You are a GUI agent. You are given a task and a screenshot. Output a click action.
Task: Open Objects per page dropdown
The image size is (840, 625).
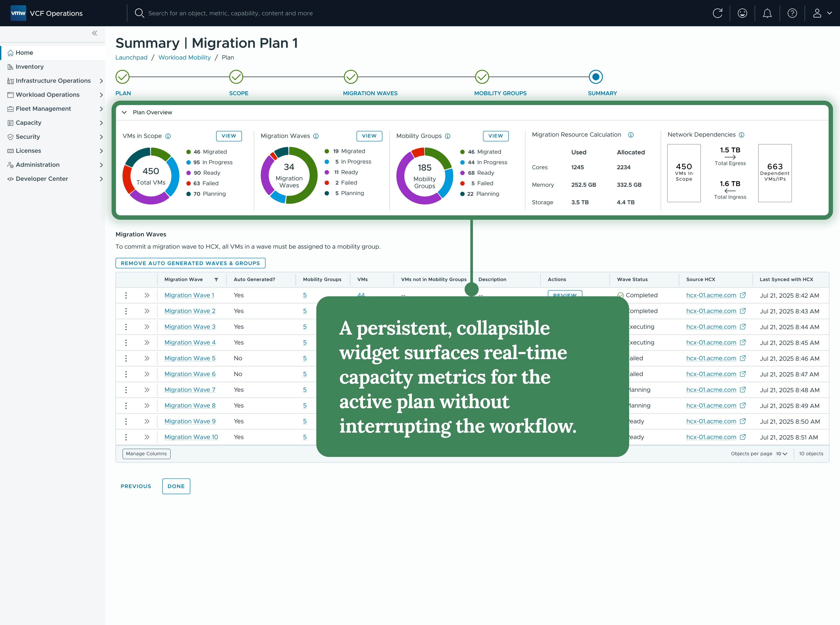point(781,454)
